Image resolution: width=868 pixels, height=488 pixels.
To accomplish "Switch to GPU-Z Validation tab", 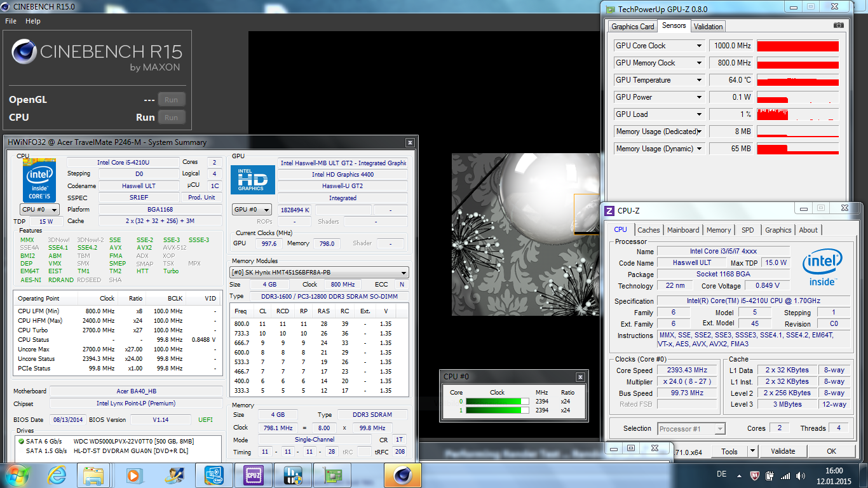I will 708,27.
